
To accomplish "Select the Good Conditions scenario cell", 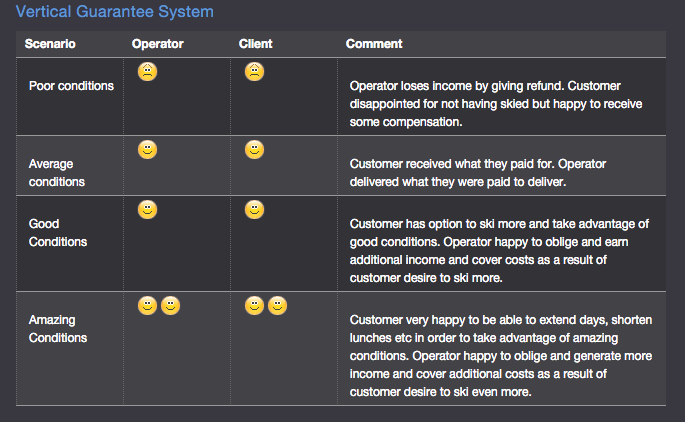I will pyautogui.click(x=70, y=244).
